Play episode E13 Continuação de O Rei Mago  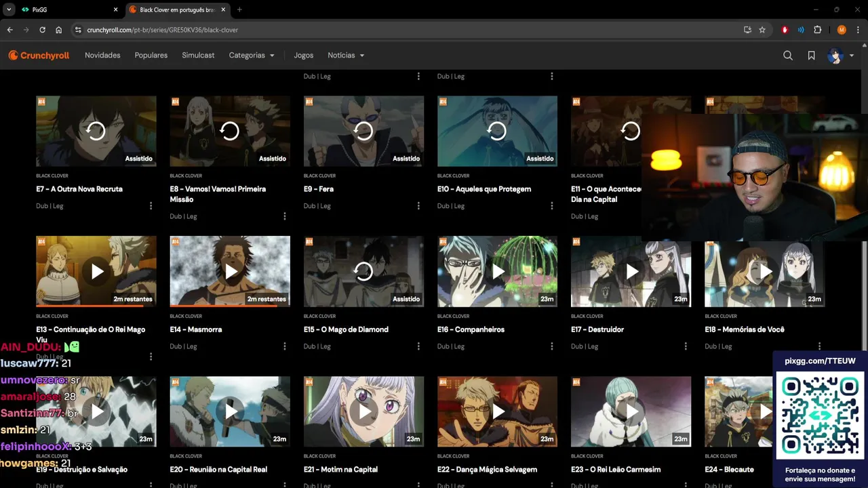click(x=96, y=271)
